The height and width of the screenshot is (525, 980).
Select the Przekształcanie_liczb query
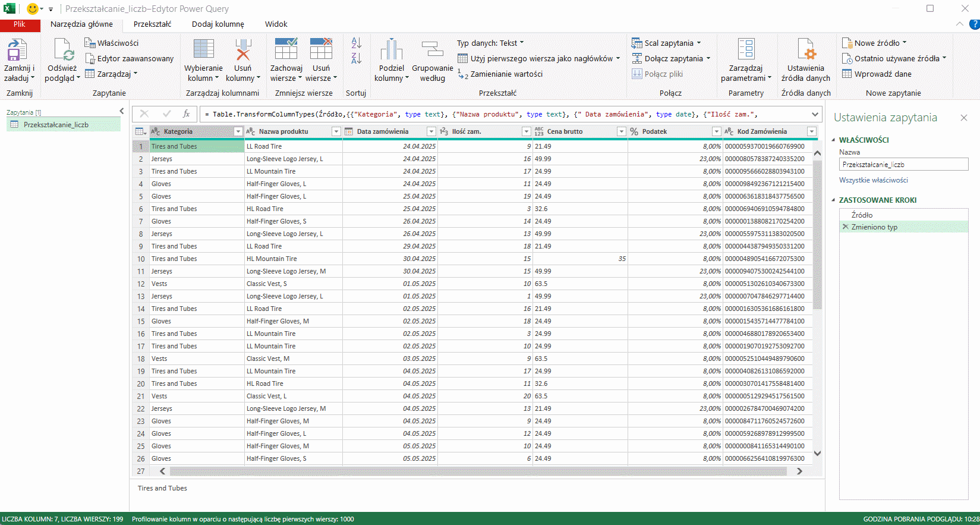64,125
